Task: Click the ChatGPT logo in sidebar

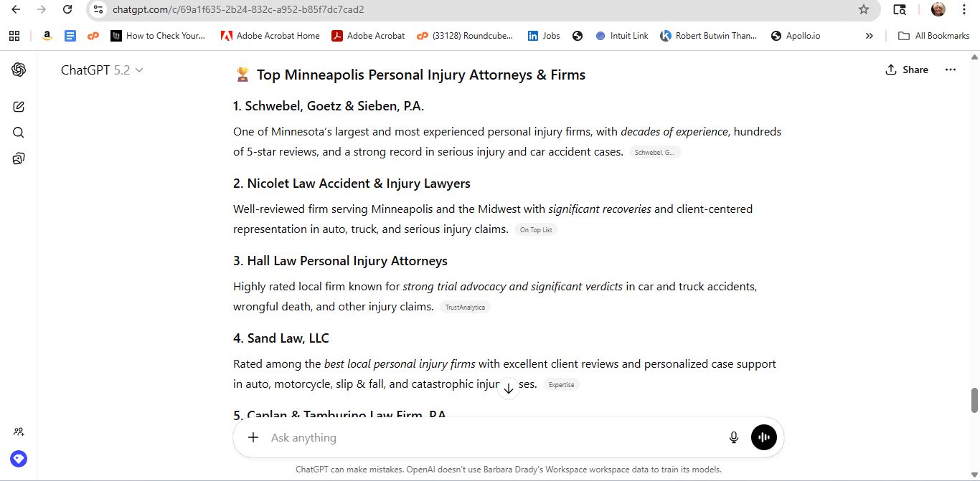Action: tap(19, 70)
